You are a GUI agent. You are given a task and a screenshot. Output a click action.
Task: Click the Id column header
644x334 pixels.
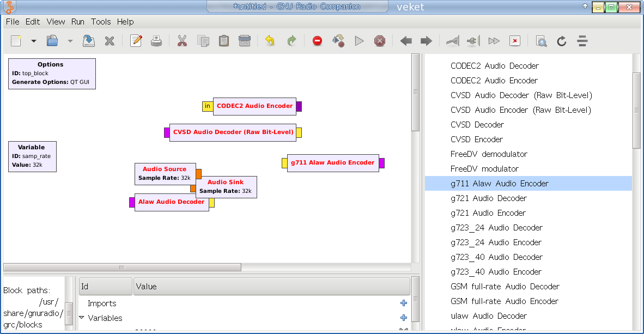pyautogui.click(x=106, y=287)
